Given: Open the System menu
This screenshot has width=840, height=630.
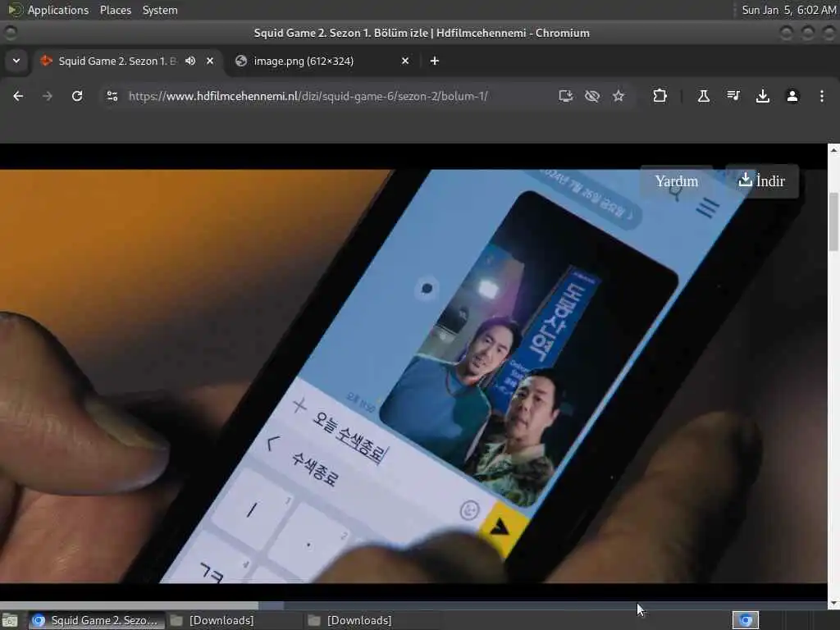Looking at the screenshot, I should pos(160,10).
